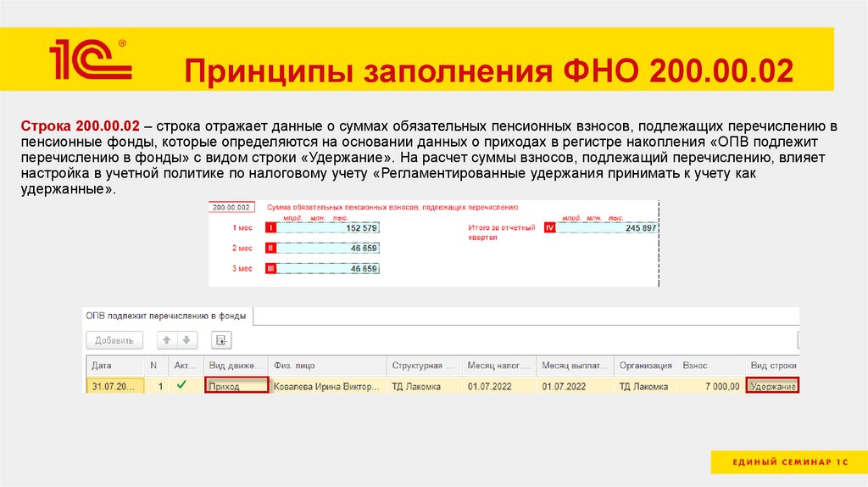Select the 'Ковалева Ирина Виктор...' person cell
The height and width of the screenshot is (487, 868).
pos(326,386)
